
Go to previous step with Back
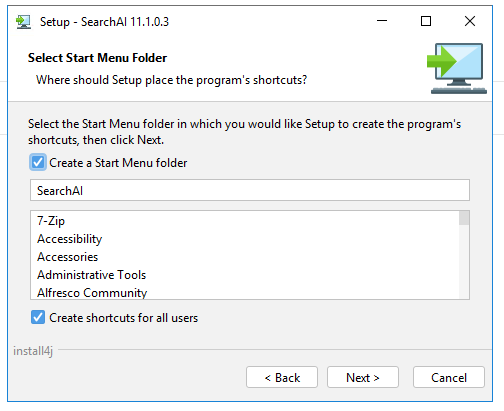pyautogui.click(x=282, y=377)
